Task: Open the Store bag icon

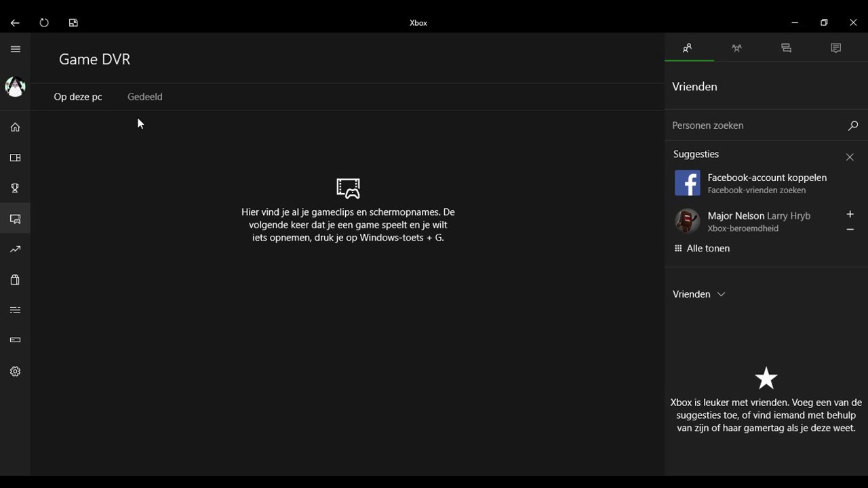Action: pos(15,280)
